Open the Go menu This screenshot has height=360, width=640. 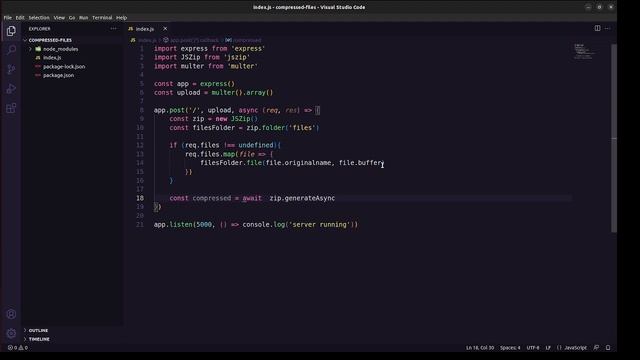pos(72,18)
